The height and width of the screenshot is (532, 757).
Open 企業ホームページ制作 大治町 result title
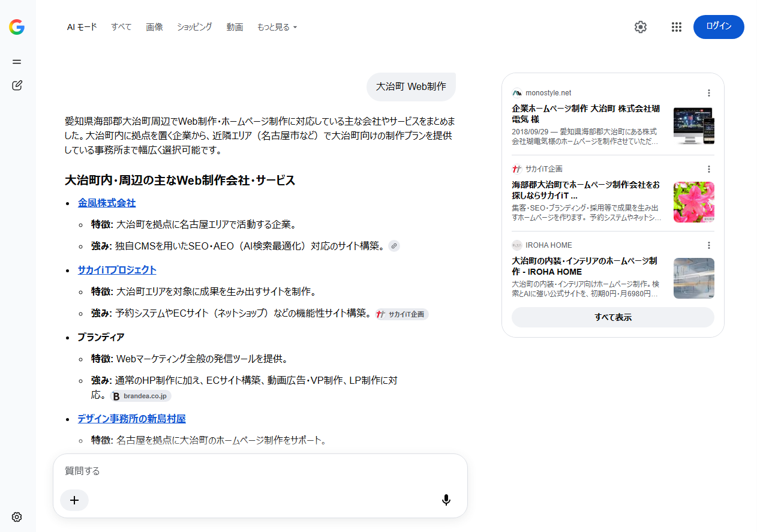pos(586,114)
